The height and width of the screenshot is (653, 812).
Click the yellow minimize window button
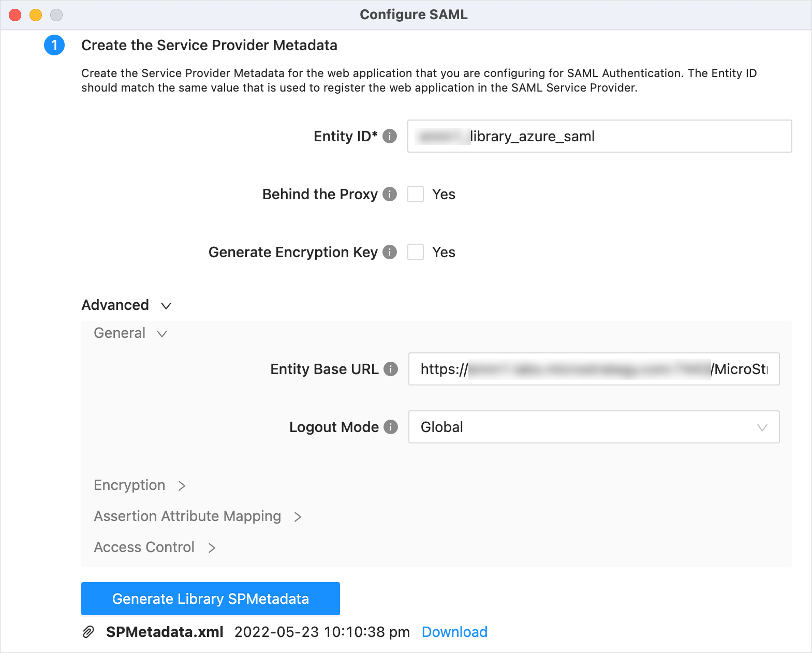tap(36, 15)
